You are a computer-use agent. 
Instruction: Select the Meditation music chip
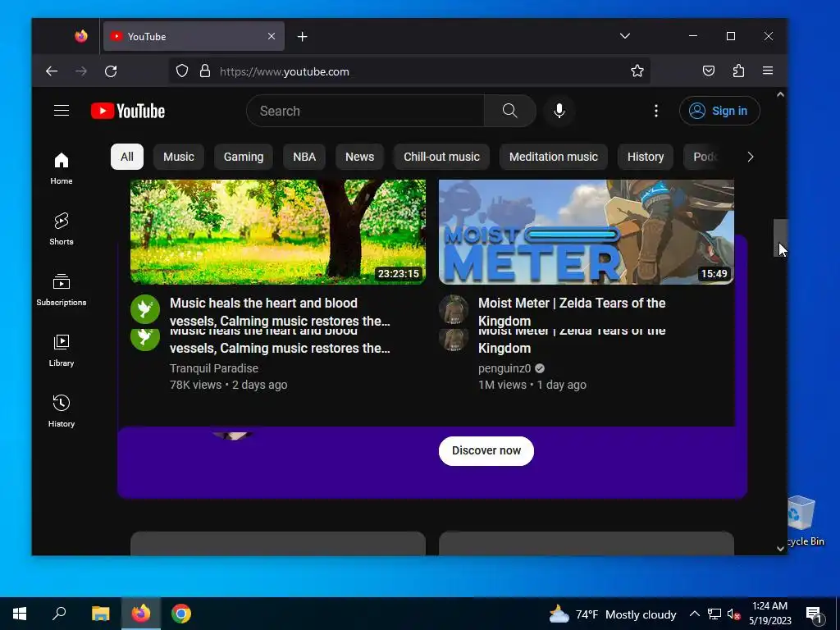[x=554, y=157]
